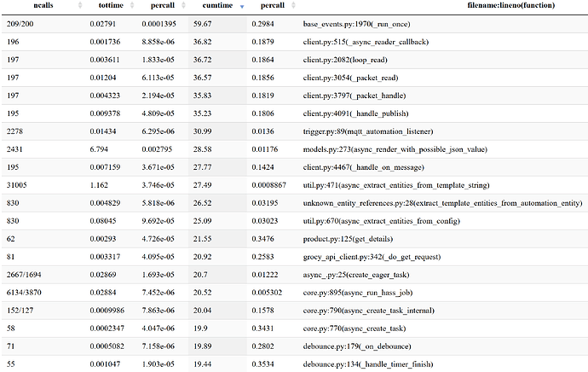Click cumtime value 19.44
Viewport: 588px width, 372px height.
tap(203, 364)
